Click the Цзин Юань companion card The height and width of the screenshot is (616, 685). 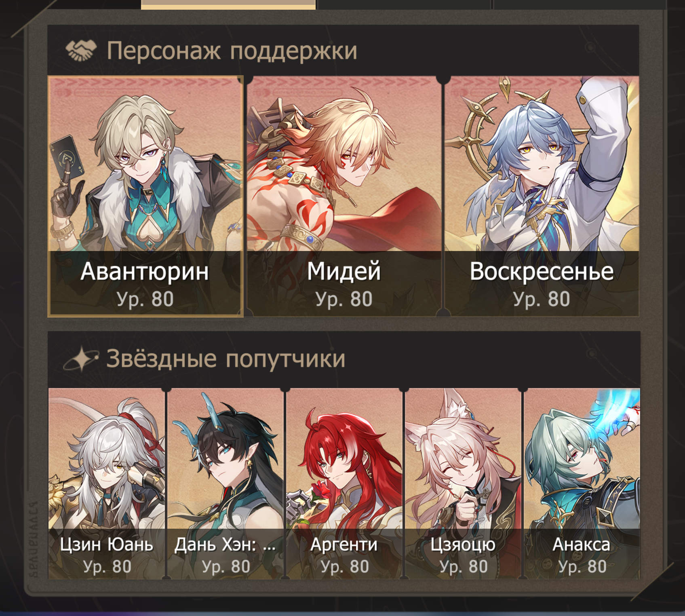(x=107, y=483)
